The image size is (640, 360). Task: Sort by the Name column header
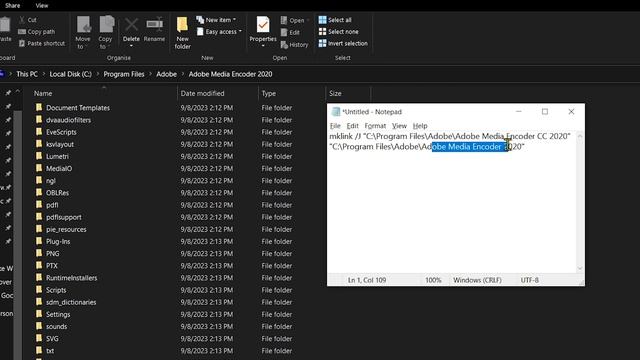pyautogui.click(x=43, y=93)
